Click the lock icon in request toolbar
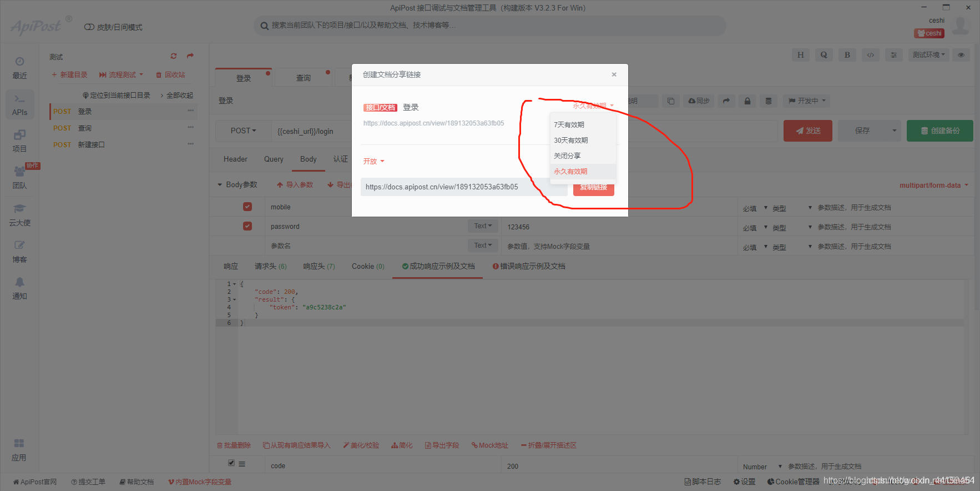Screen dimensions: 980x491 tap(747, 101)
